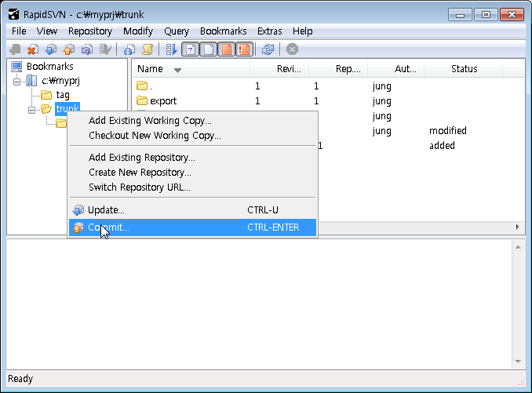Screen dimensions: 532x393
Task: Click the log panel scroll up arrow
Action: (x=518, y=247)
